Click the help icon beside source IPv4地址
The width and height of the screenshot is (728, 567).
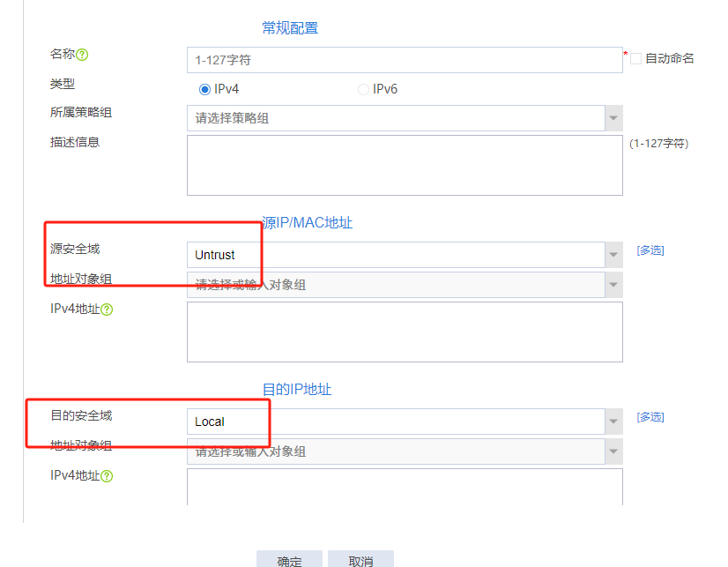[x=107, y=310]
